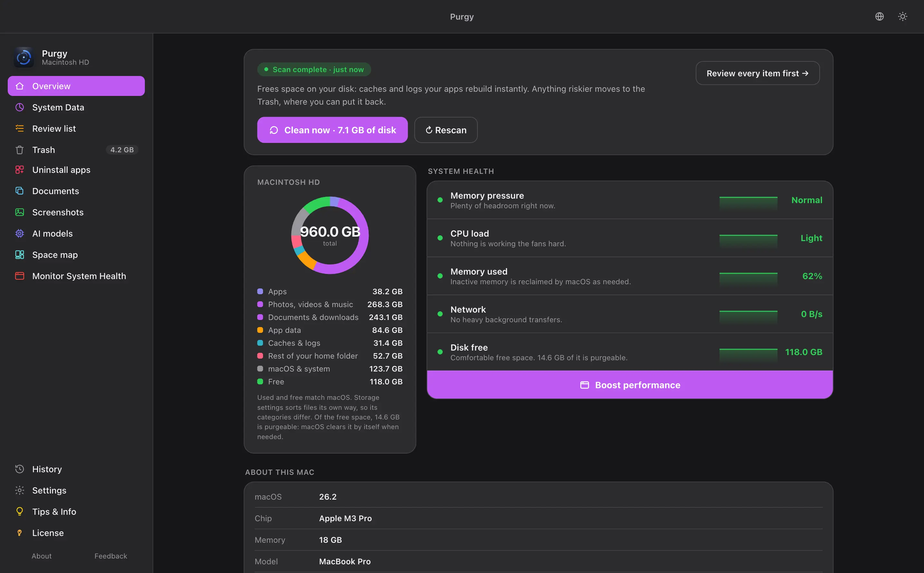The height and width of the screenshot is (573, 924).
Task: Click Boost performance button
Action: tap(630, 385)
